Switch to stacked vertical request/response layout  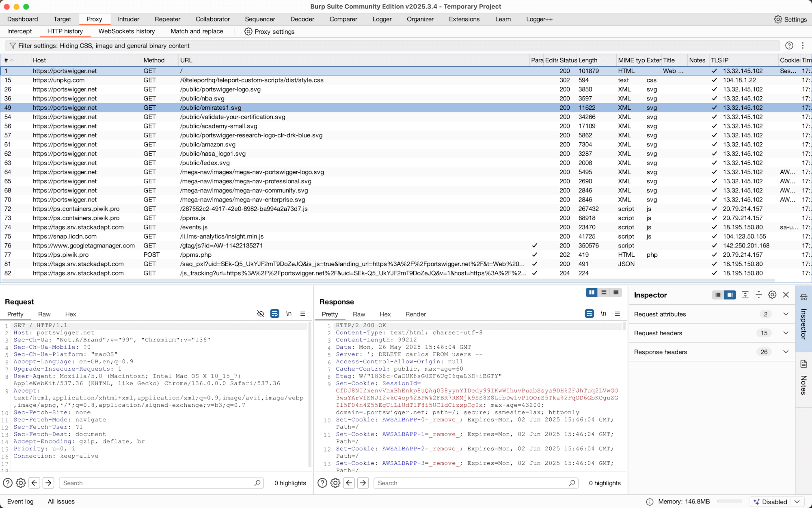pyautogui.click(x=604, y=292)
